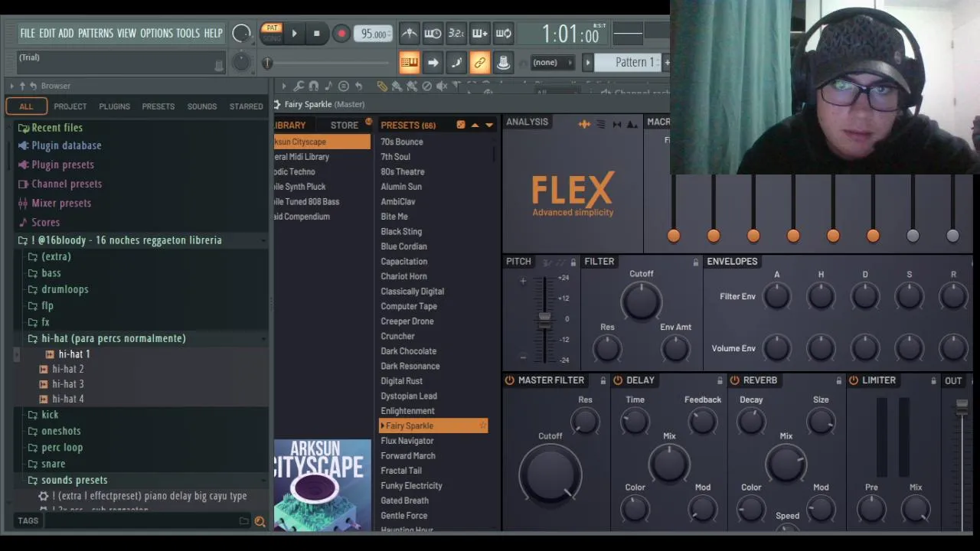Toggle the wait-for-input countdown icon
This screenshot has height=551, width=980.
(x=433, y=34)
